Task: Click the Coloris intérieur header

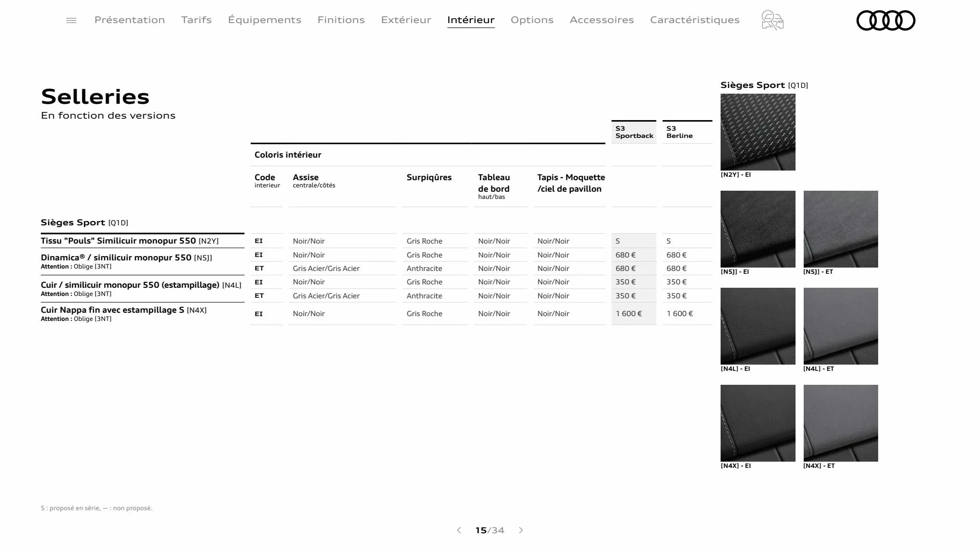Action: 288,155
